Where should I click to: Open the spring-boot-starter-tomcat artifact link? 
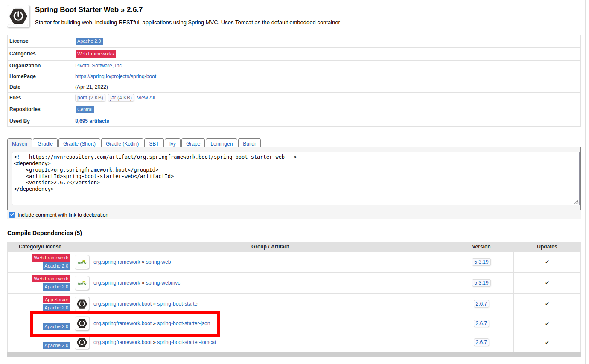coord(187,342)
